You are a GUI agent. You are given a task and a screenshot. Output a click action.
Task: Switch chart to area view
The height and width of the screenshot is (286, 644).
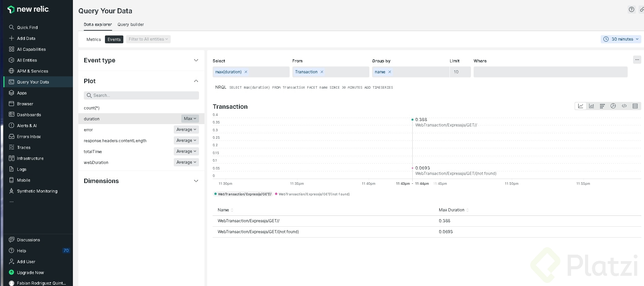(592, 106)
